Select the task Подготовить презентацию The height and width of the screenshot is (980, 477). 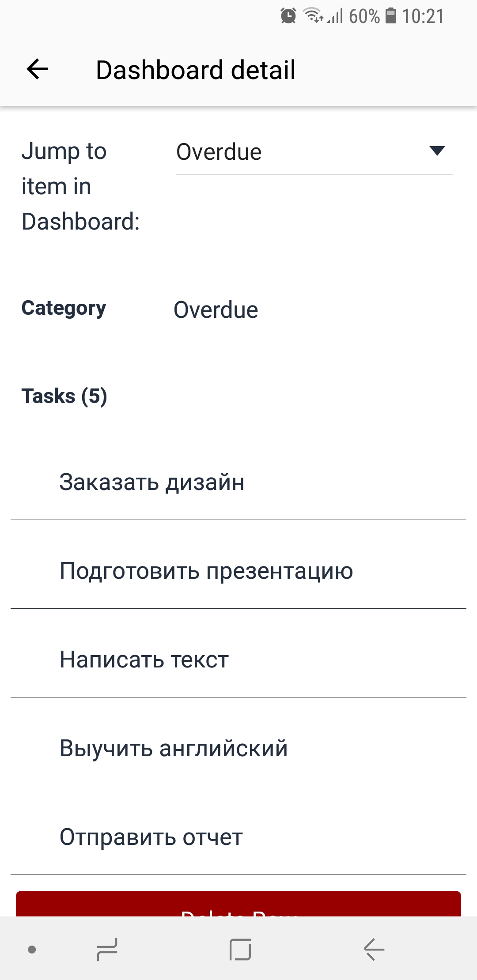[x=238, y=571]
